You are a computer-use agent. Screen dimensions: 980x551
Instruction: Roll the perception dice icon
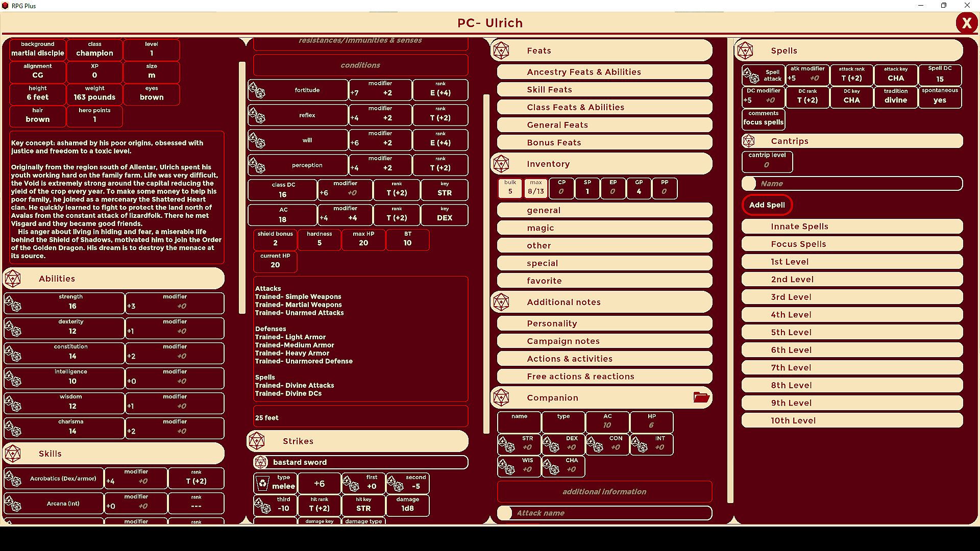pos(257,166)
